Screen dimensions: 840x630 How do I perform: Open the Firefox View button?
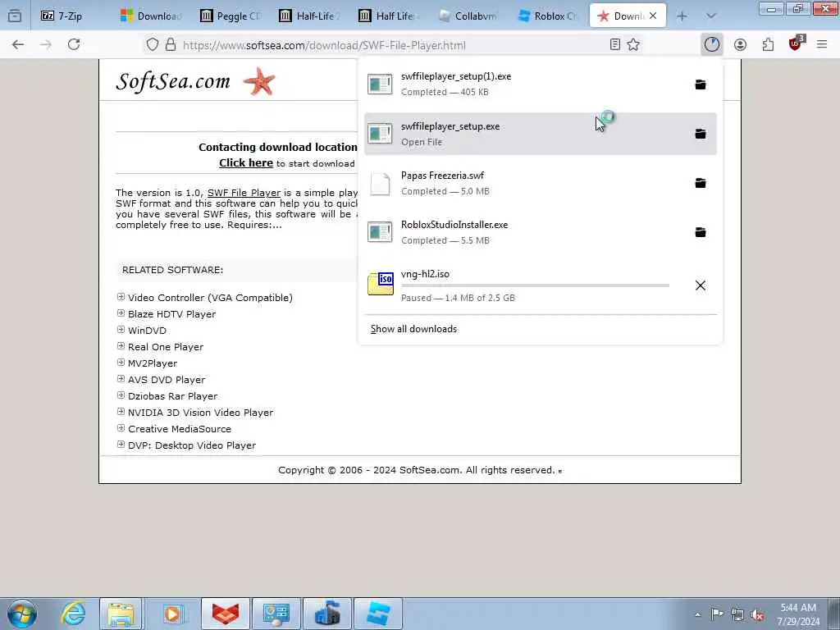pyautogui.click(x=15, y=16)
